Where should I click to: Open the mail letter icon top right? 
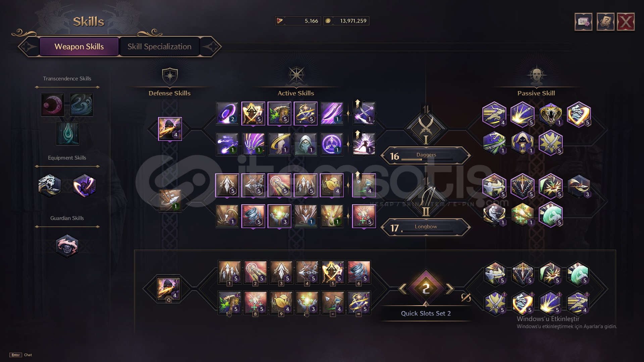(x=583, y=22)
